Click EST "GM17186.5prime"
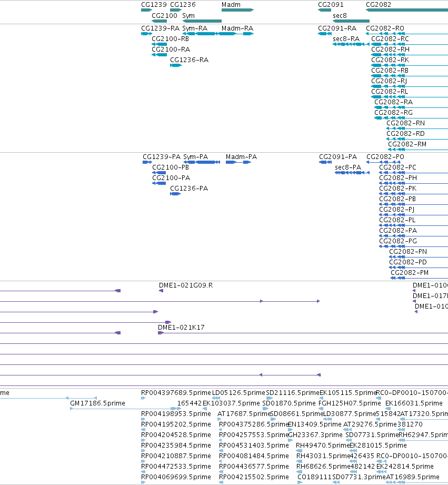 [x=98, y=403]
